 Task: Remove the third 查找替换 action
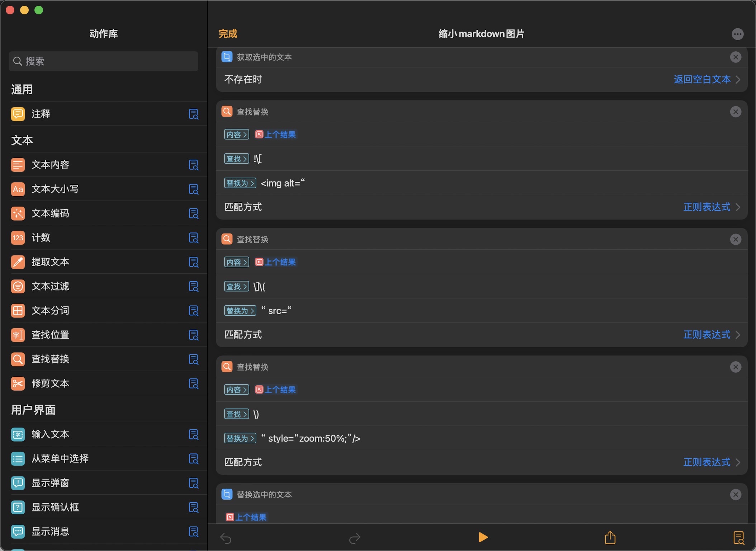[x=736, y=367]
